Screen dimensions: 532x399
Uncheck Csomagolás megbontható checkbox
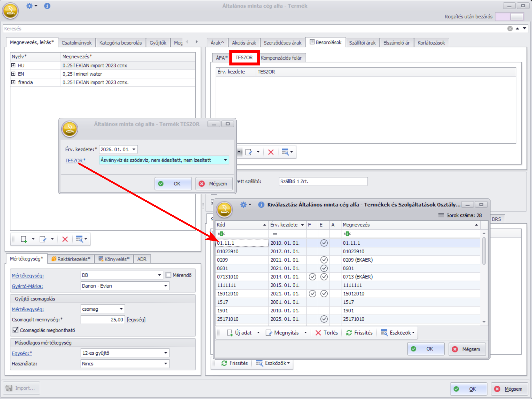point(15,330)
